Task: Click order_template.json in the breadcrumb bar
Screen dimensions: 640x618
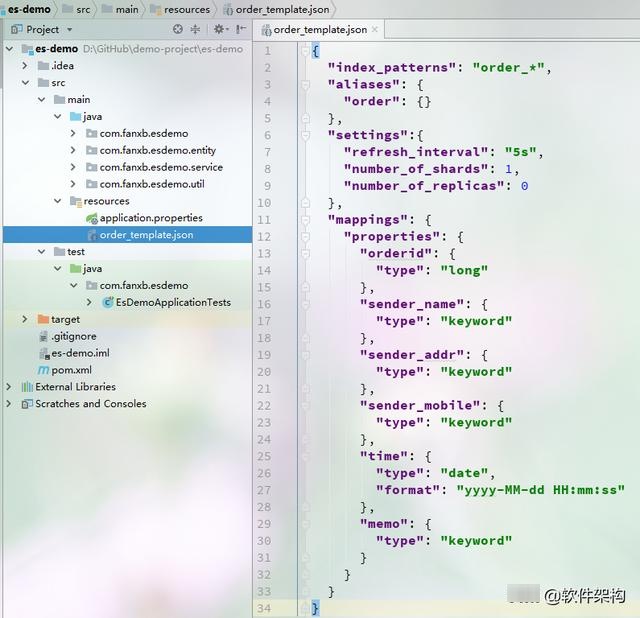Action: click(x=282, y=9)
